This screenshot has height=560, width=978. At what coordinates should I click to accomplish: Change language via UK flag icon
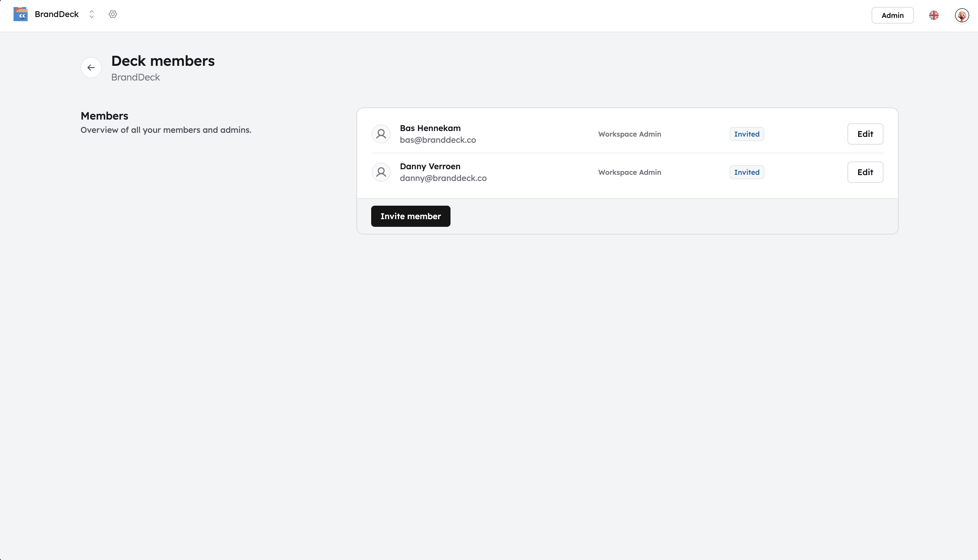pos(933,15)
